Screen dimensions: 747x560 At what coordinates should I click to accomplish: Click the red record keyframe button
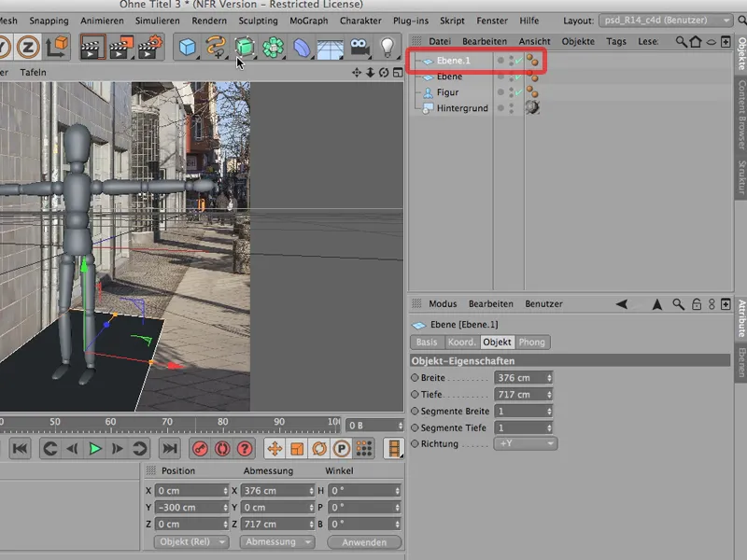[200, 449]
